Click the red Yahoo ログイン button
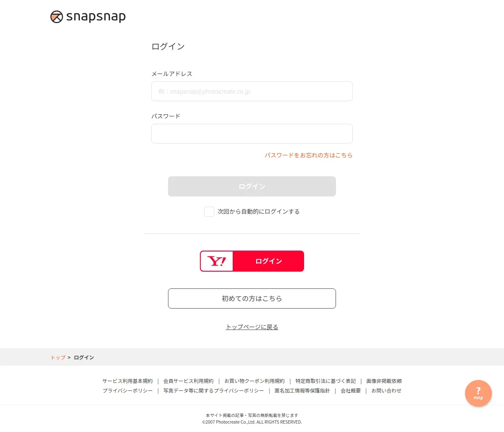 pyautogui.click(x=252, y=261)
